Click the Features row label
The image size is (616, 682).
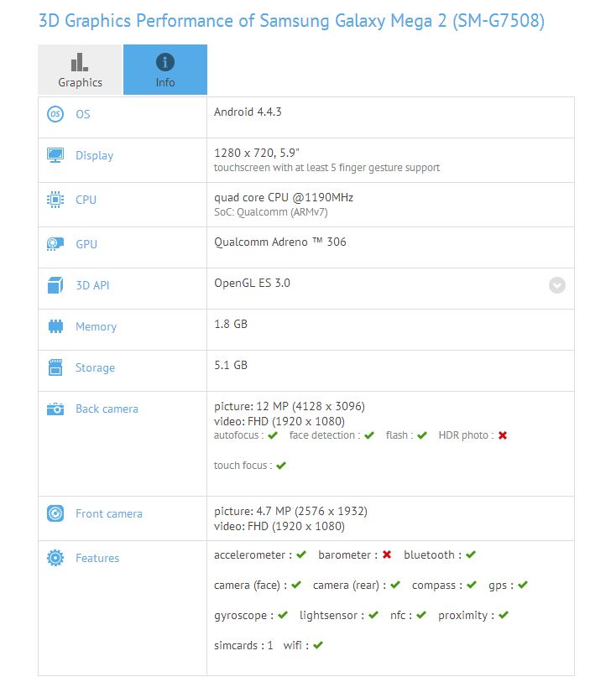pyautogui.click(x=97, y=558)
